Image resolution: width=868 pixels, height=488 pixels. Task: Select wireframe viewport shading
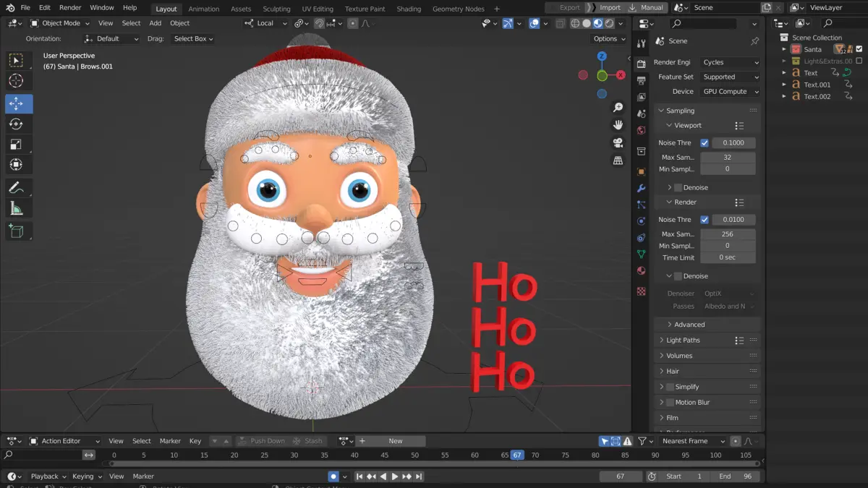pos(575,23)
